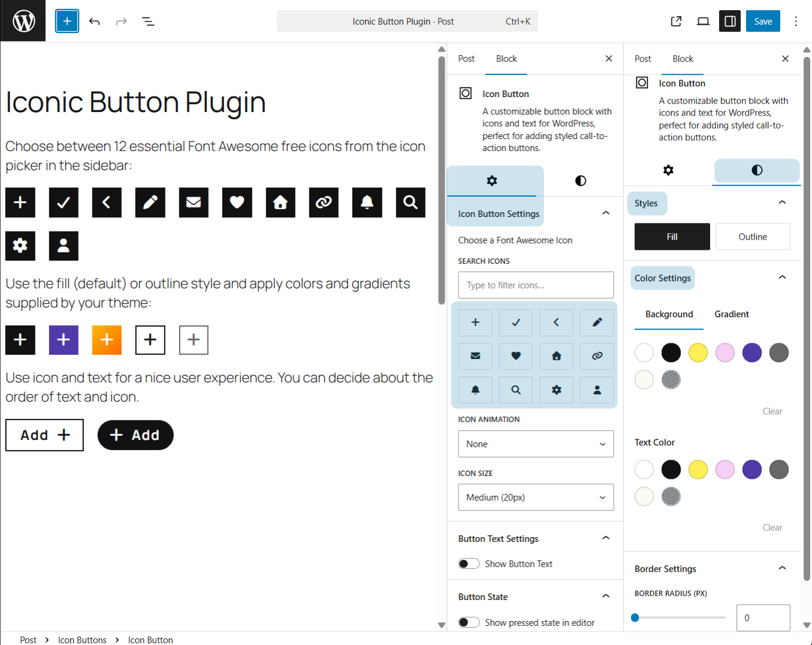Pick the bell icon in the icon picker

(x=475, y=390)
